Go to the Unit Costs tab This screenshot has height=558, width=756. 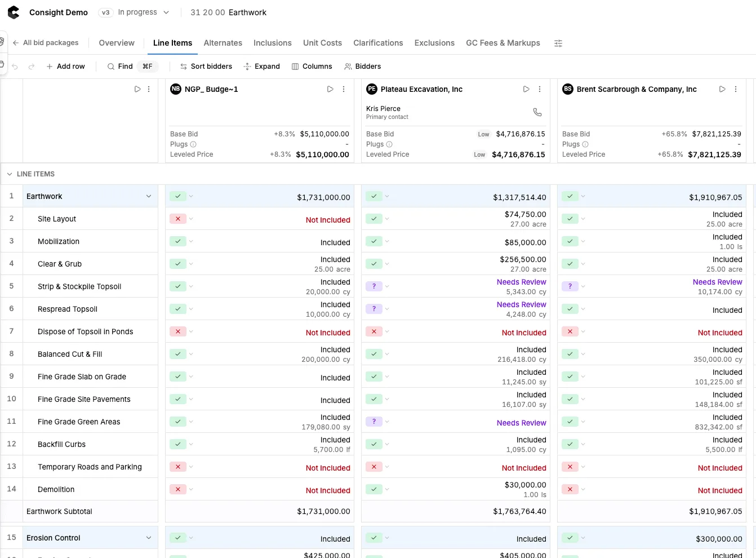pos(322,43)
